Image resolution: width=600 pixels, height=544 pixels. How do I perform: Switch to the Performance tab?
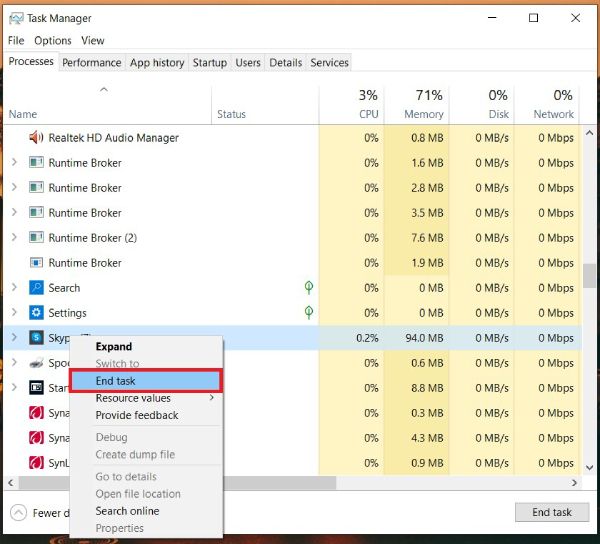coord(92,63)
